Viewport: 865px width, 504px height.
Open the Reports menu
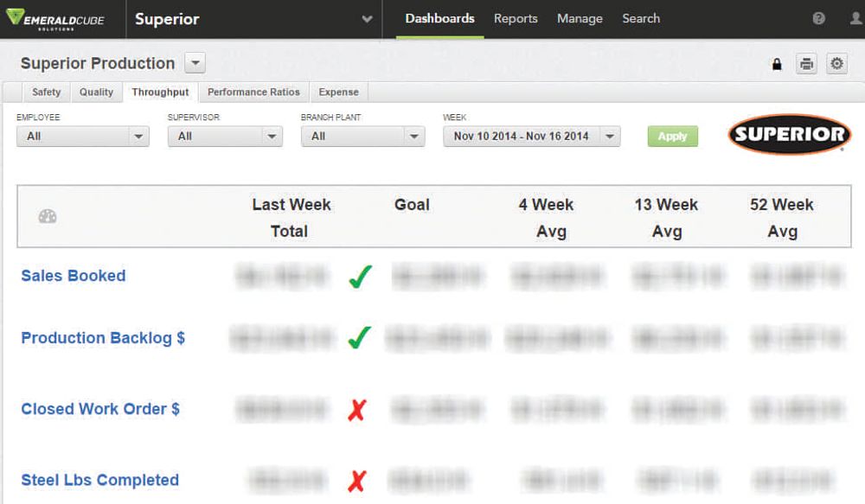pos(516,19)
